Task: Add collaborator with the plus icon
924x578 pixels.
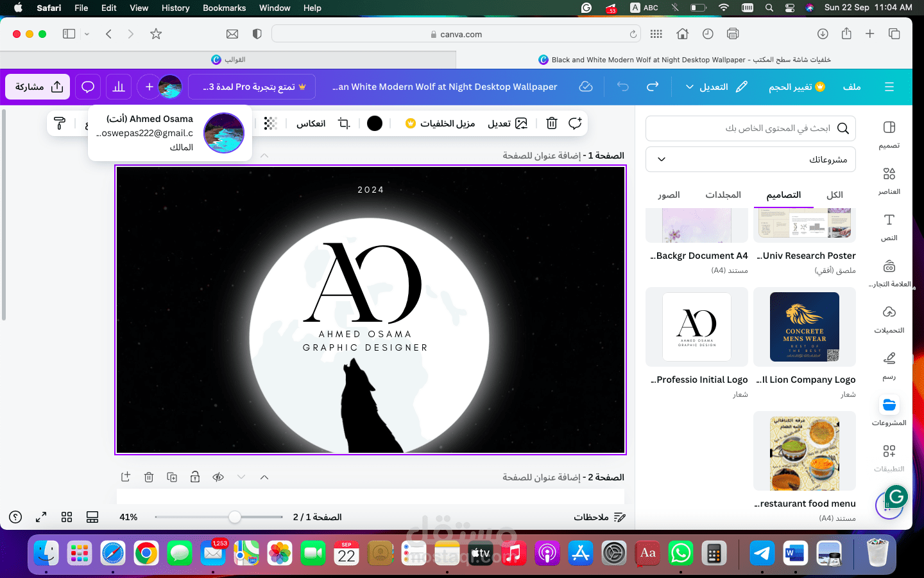Action: (149, 87)
